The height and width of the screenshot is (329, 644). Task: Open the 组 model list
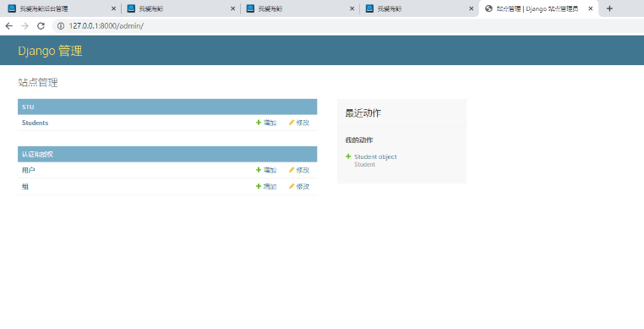(25, 186)
